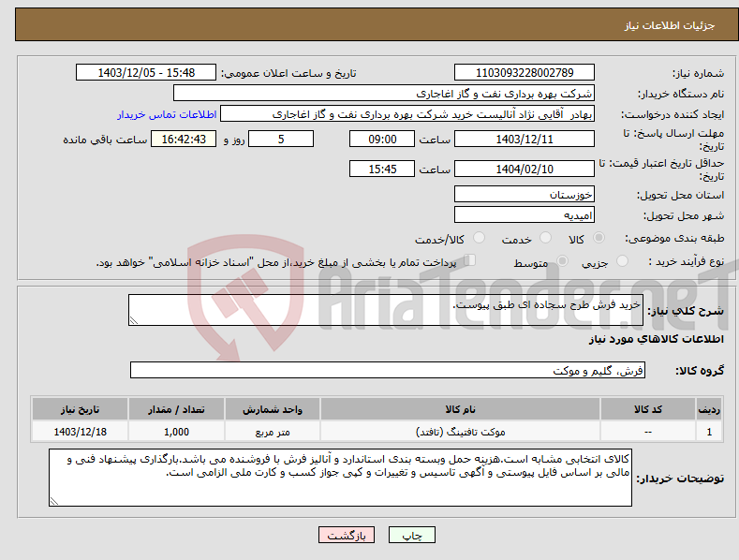This screenshot has width=739, height=560.
Task: Click the واحد شمارش column header
Action: (273, 409)
